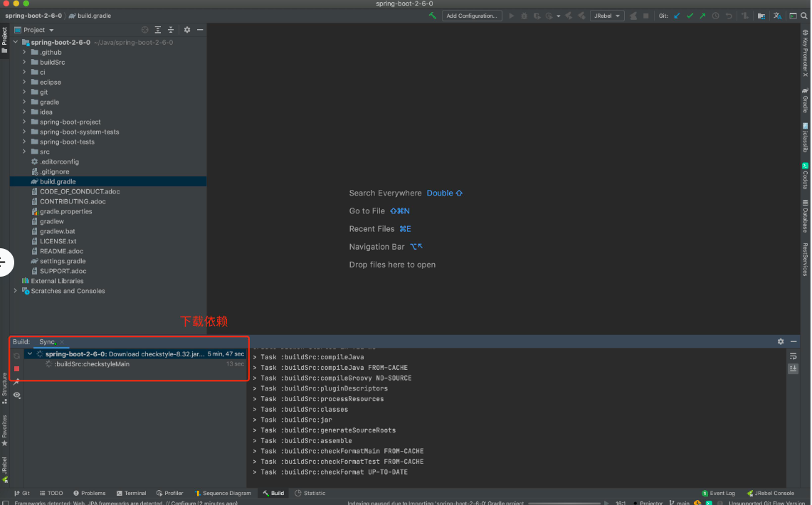
Task: Open the Translate plugin icon
Action: pos(777,16)
